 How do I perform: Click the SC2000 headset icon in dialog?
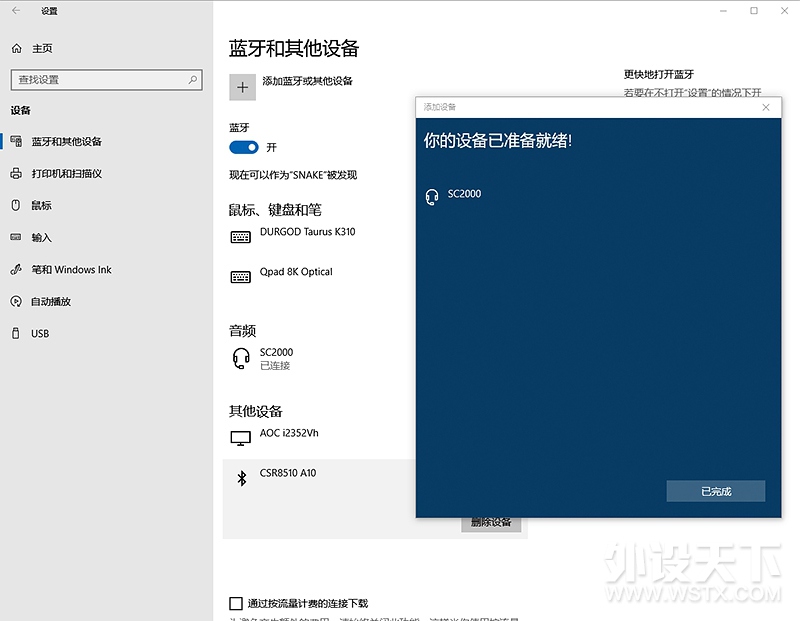tap(432, 197)
